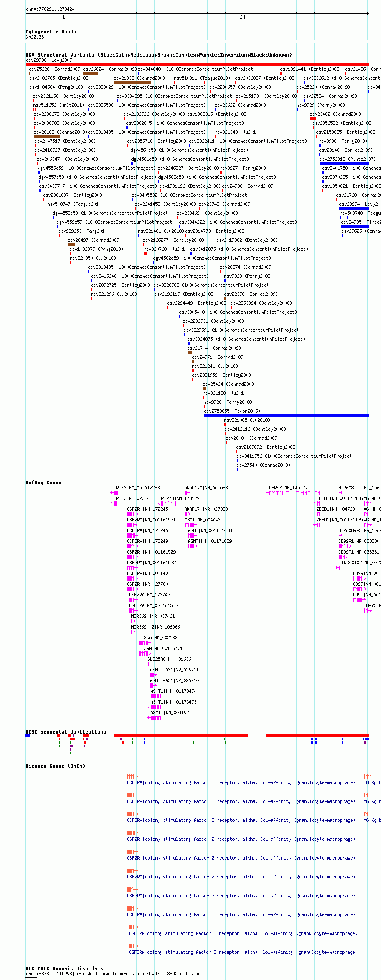Select the RefSeq Genes track title
Viewport: 381px width, 980px height.
tap(43, 483)
